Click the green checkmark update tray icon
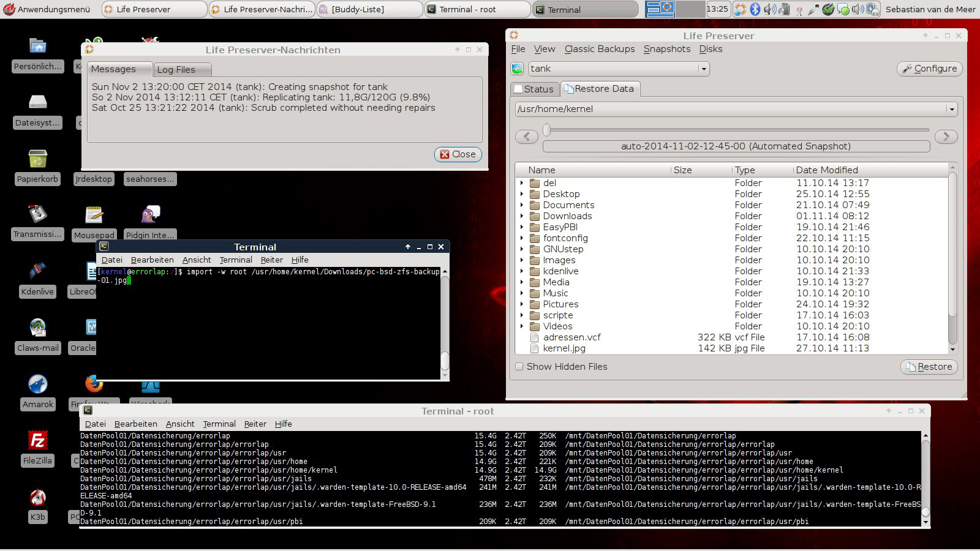Image resolution: width=980 pixels, height=551 pixels. (x=828, y=9)
